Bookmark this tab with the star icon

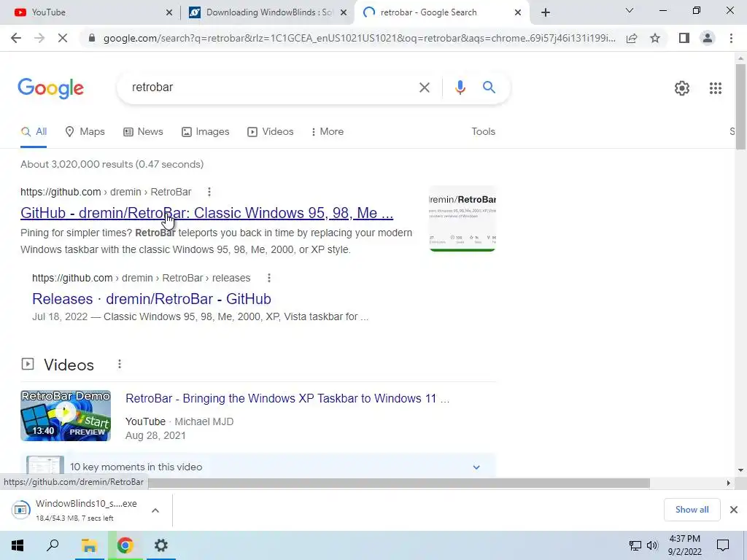(655, 38)
